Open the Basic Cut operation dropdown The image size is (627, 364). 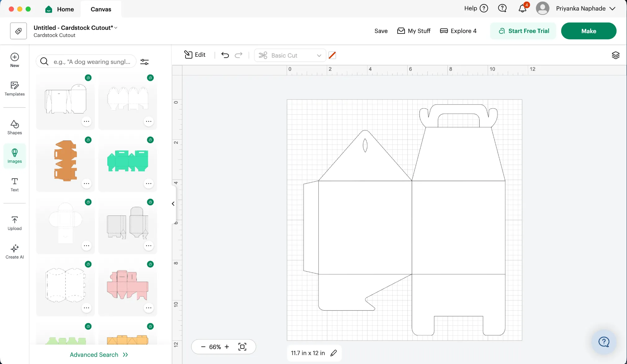point(290,55)
